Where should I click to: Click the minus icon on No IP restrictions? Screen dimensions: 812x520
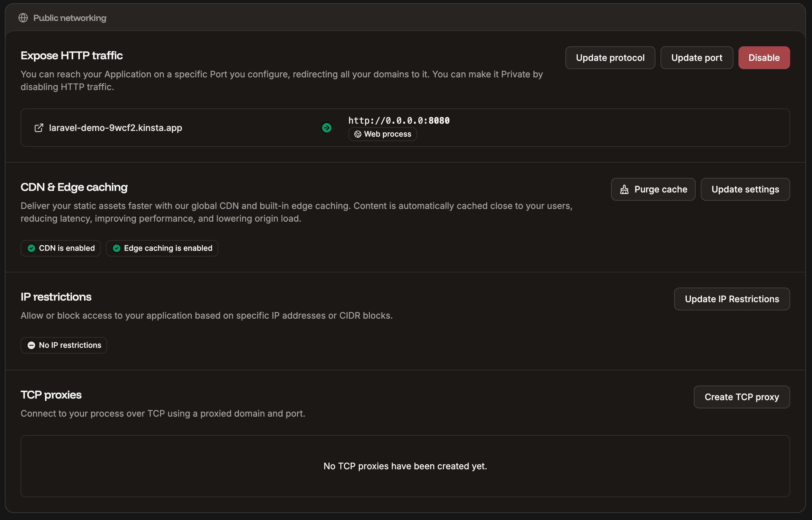click(32, 345)
